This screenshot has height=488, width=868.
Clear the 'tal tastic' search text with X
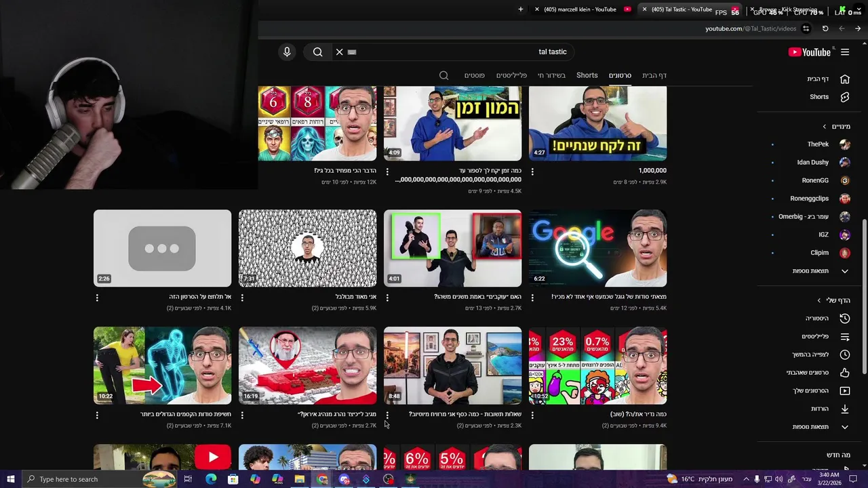point(340,52)
